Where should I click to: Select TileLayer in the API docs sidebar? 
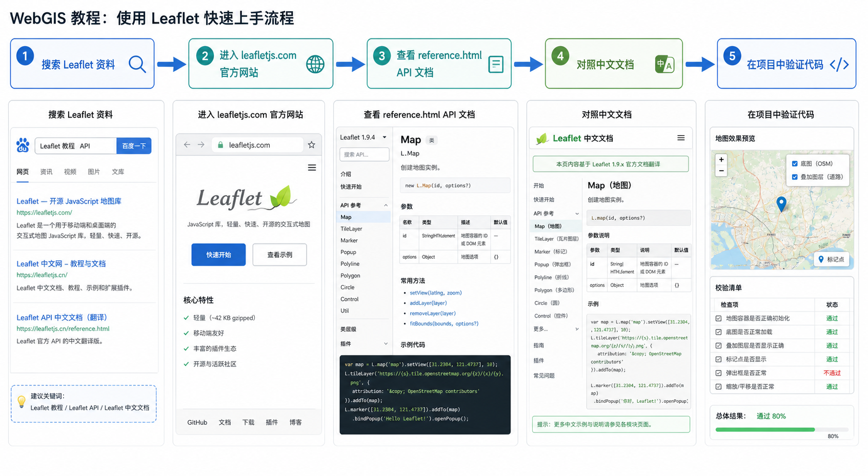coord(351,229)
